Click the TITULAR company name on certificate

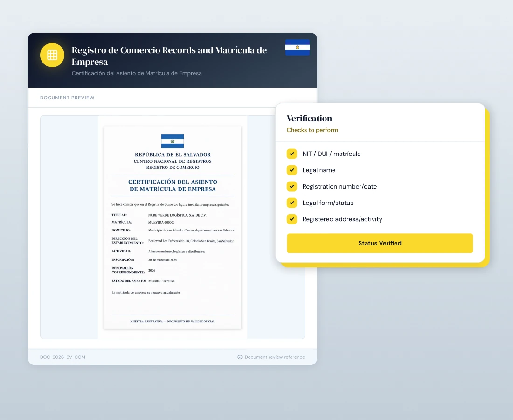(177, 215)
